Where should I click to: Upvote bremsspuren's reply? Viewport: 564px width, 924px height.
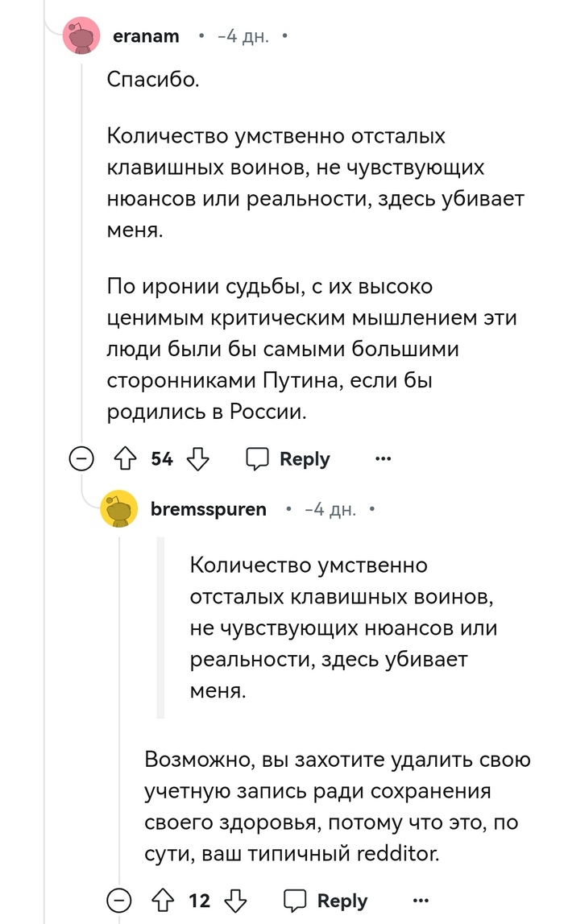163,901
